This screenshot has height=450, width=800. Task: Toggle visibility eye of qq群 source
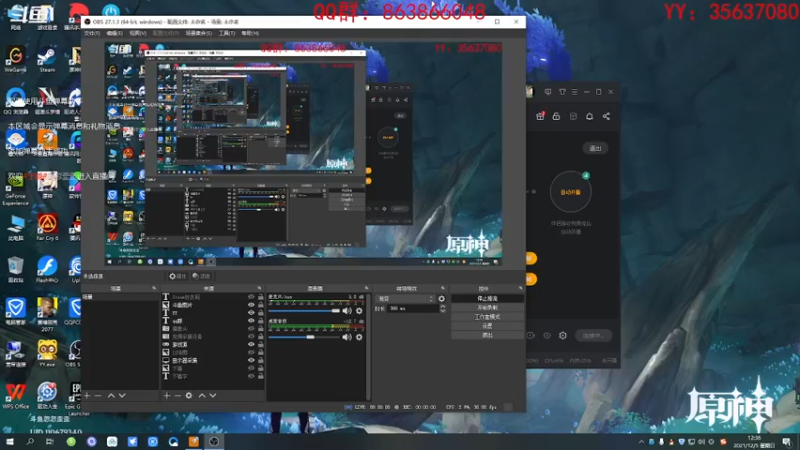coord(251,320)
